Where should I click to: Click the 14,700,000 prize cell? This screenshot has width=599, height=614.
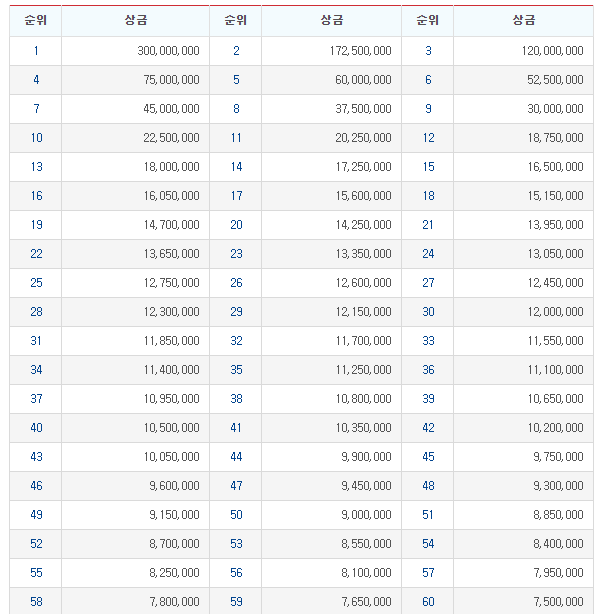[x=171, y=225]
